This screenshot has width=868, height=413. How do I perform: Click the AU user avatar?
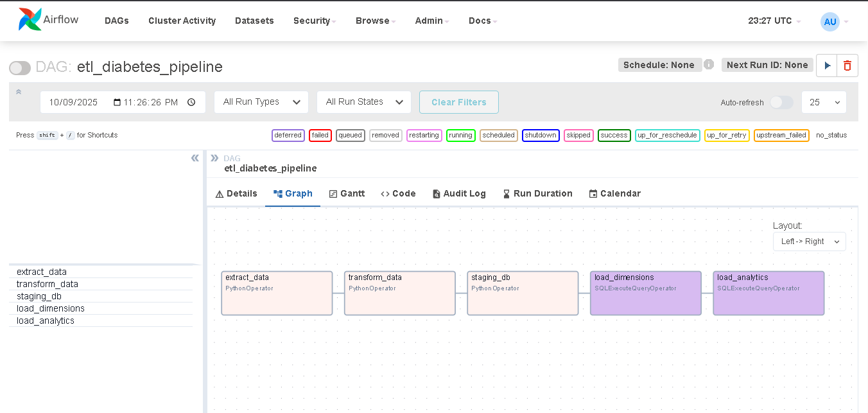point(830,21)
